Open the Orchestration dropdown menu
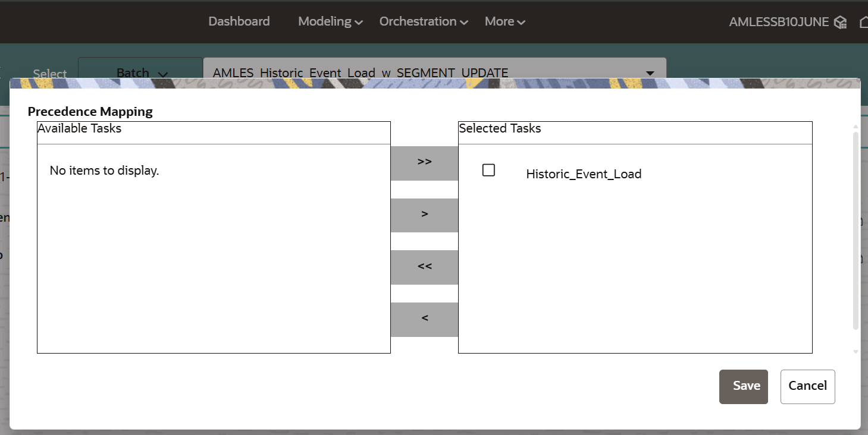This screenshot has height=435, width=868. pos(423,21)
